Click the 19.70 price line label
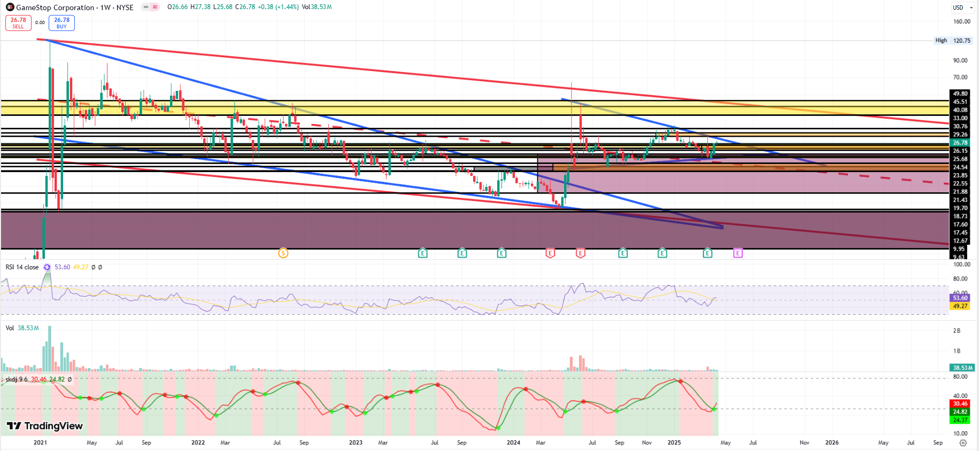This screenshot has width=980, height=451. [960, 208]
